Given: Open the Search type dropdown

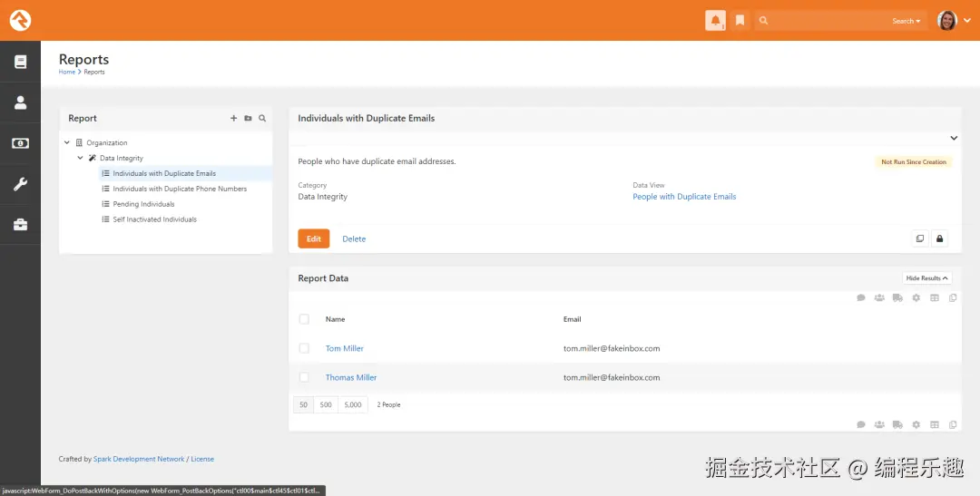Looking at the screenshot, I should pos(906,21).
